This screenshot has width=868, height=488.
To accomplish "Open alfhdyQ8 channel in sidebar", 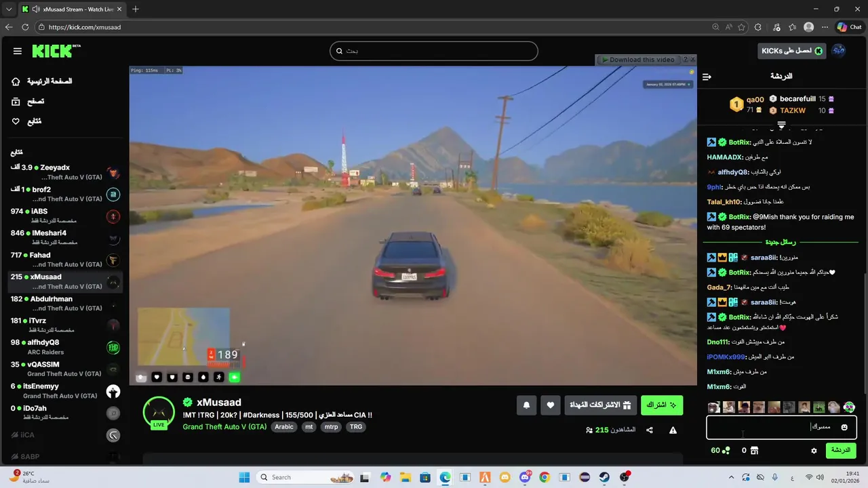I will 65,347.
